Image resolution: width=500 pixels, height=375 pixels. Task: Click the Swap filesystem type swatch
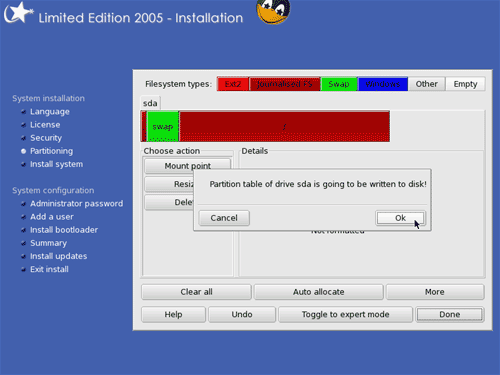339,84
